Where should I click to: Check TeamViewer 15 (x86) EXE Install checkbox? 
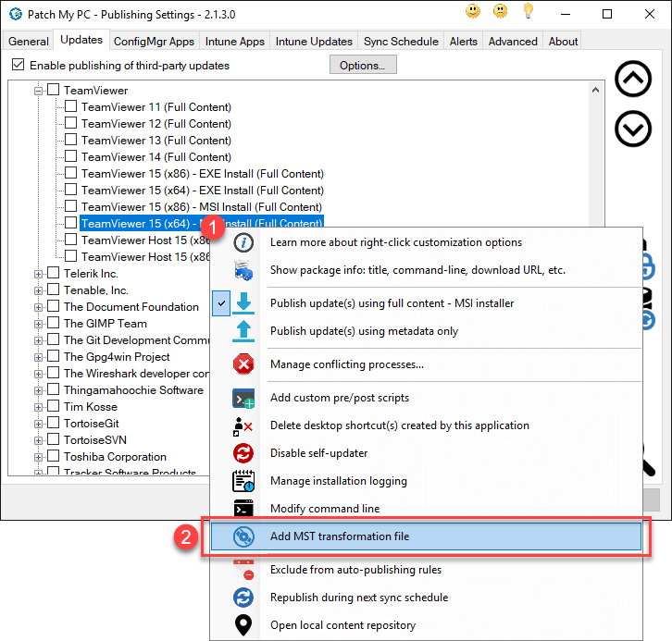point(70,173)
